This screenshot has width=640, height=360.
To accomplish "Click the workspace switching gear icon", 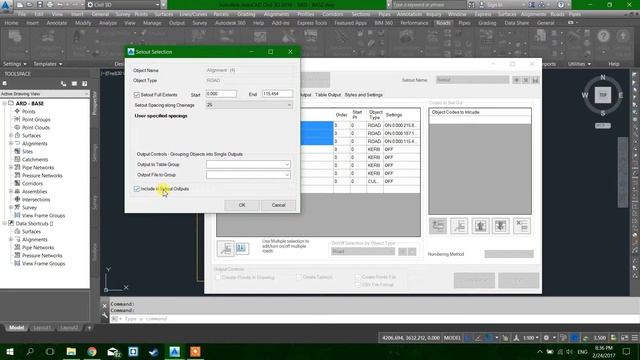I will (x=546, y=338).
